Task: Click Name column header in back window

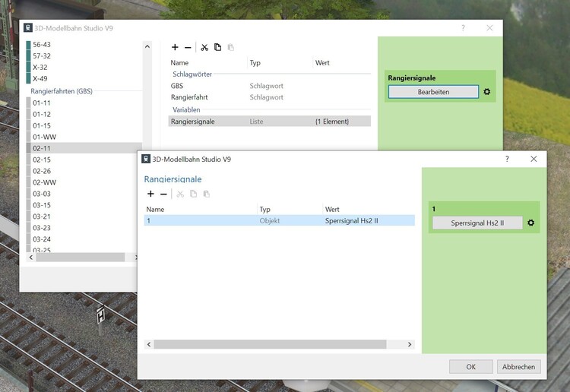Action: pos(207,62)
